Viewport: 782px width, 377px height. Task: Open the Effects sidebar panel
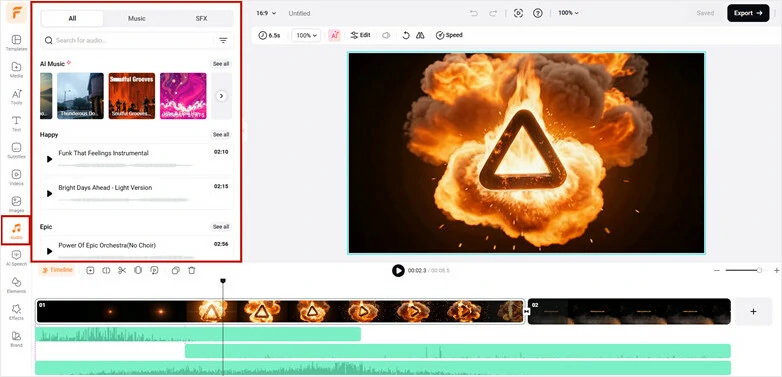pyautogui.click(x=16, y=312)
